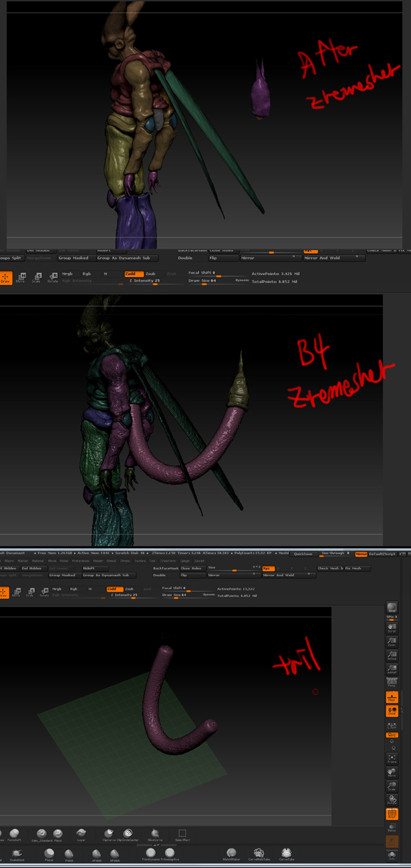The height and width of the screenshot is (868, 411).
Task: Select the MatchMaker brush
Action: click(x=231, y=854)
